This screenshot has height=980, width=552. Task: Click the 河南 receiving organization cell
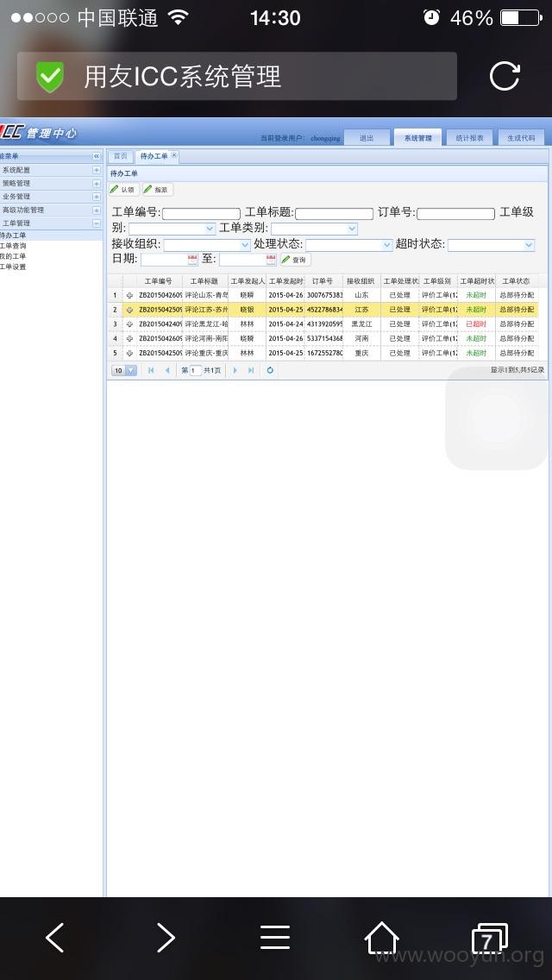[x=361, y=338]
